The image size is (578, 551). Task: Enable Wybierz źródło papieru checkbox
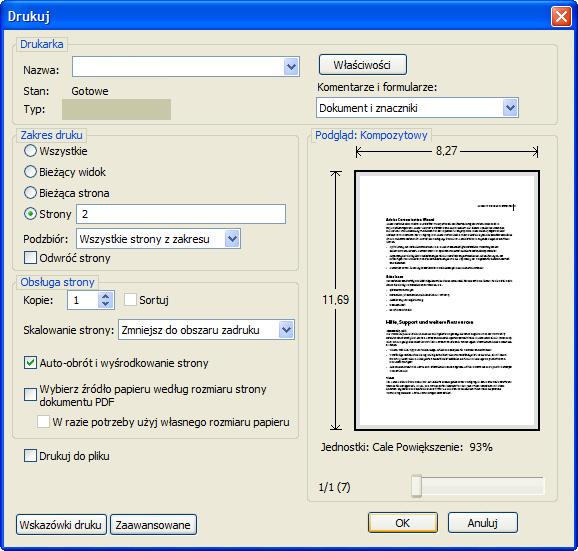click(30, 394)
